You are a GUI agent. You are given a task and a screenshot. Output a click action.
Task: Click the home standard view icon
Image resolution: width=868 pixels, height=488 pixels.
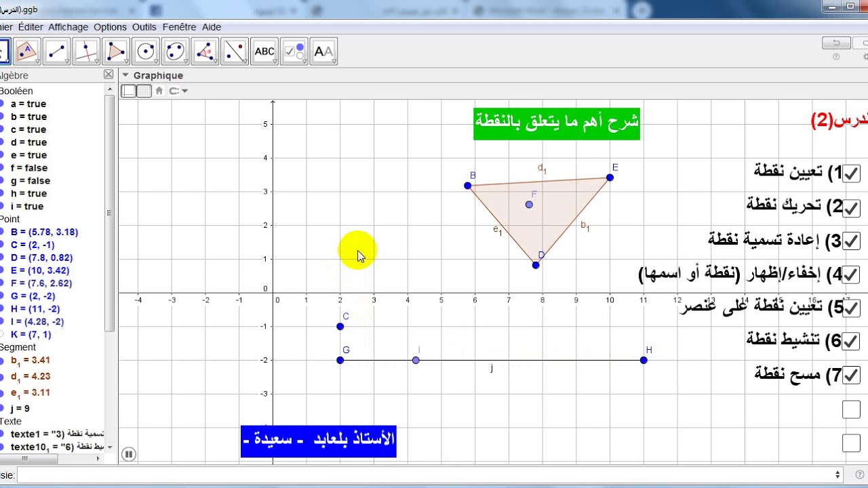tap(159, 91)
